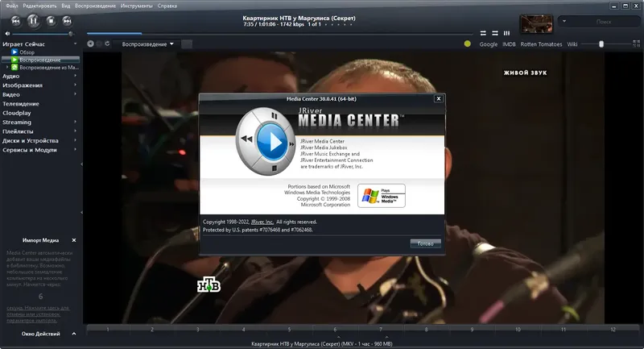Screen dimensions: 644x349
Task: Click the playback seek progress bar
Action: click(x=279, y=33)
